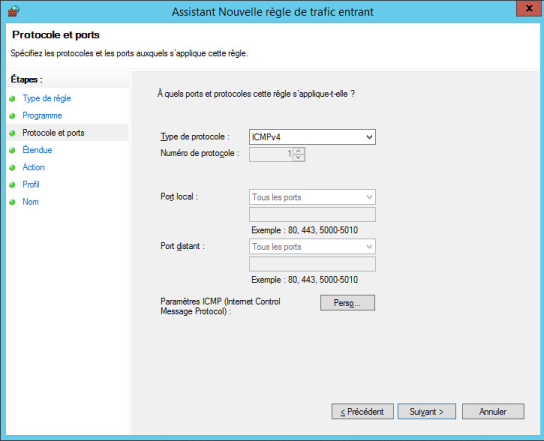544x441 pixels.
Task: Go to the Programme step
Action: pyautogui.click(x=42, y=116)
